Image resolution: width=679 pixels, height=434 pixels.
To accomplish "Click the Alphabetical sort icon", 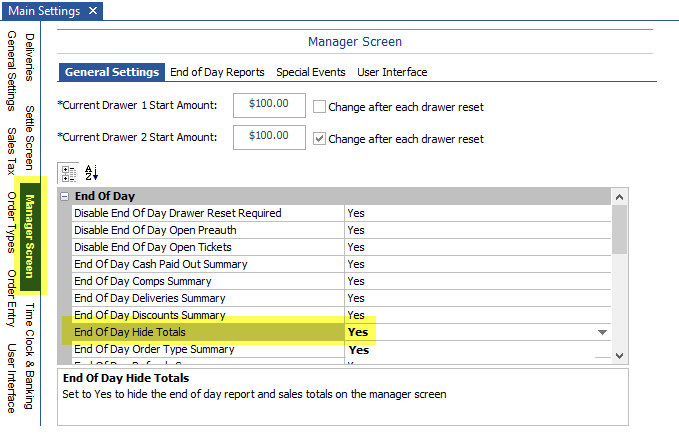I will tap(92, 172).
